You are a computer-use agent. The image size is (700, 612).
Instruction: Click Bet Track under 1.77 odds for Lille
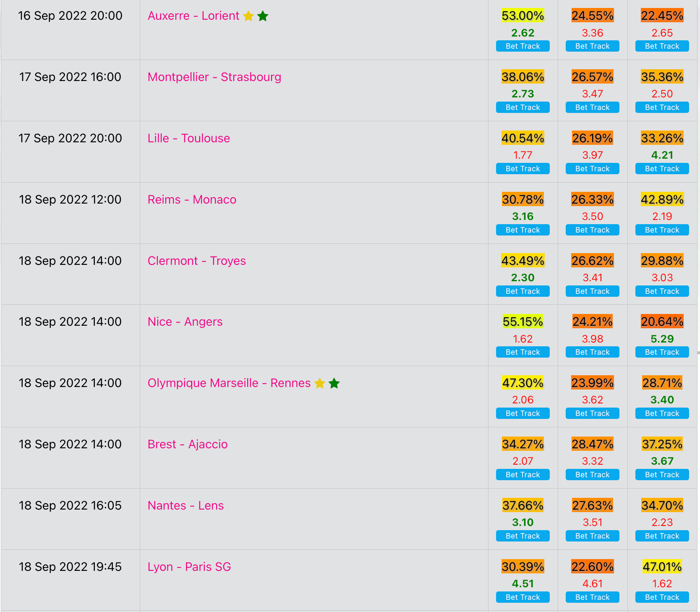pos(523,169)
